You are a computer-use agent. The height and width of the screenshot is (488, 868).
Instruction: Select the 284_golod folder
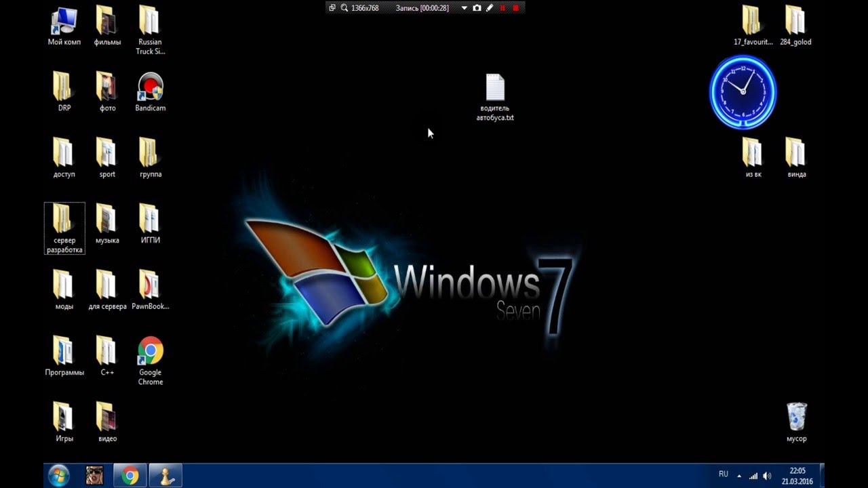[795, 26]
